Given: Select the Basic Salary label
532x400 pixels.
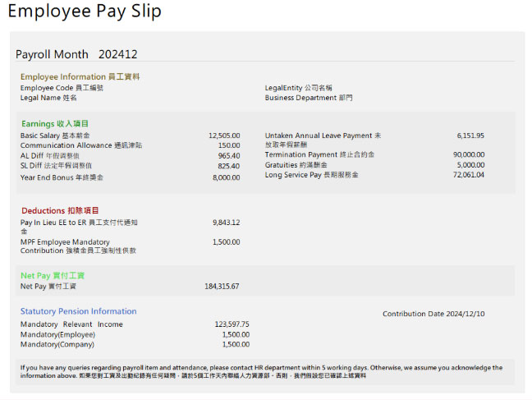Looking at the screenshot, I should click(55, 136).
